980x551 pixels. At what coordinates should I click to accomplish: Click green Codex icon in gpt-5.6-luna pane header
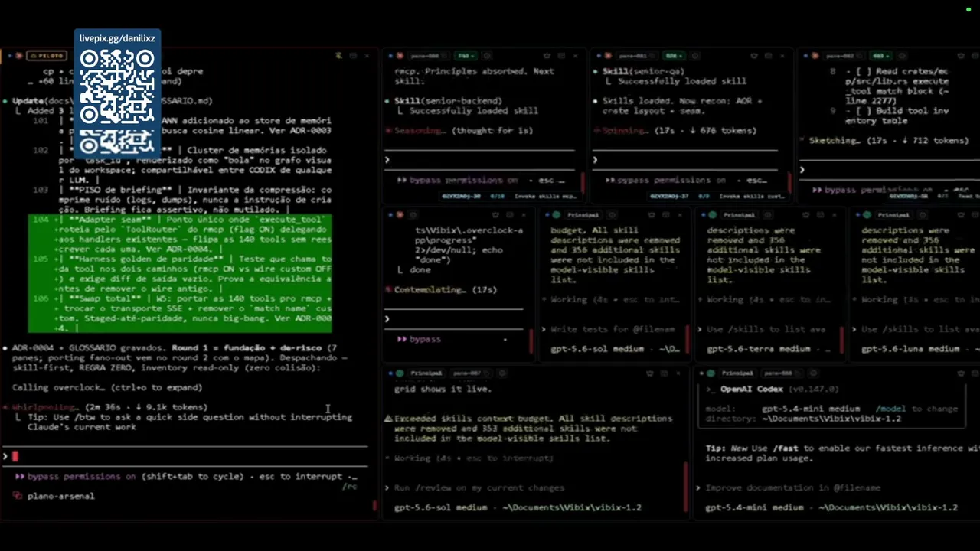pyautogui.click(x=867, y=214)
